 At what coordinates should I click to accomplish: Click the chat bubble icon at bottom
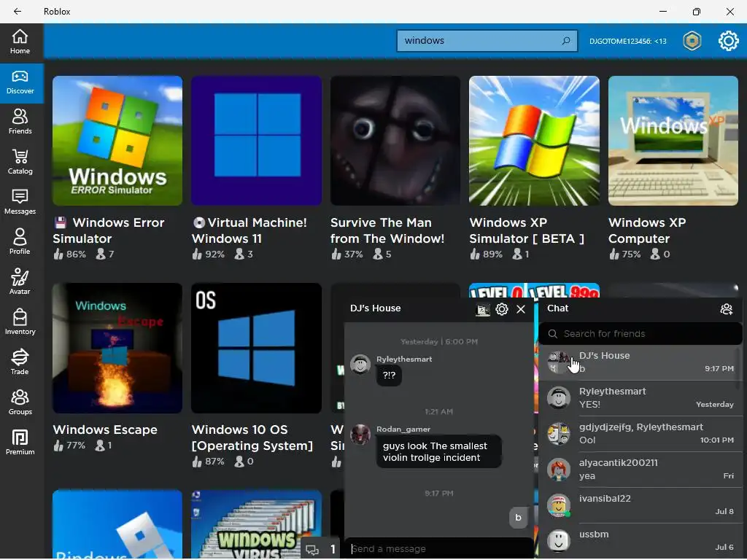coord(312,550)
